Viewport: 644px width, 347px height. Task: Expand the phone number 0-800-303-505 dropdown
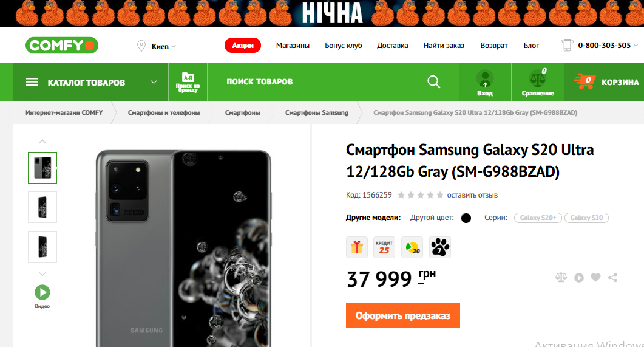pos(600,45)
